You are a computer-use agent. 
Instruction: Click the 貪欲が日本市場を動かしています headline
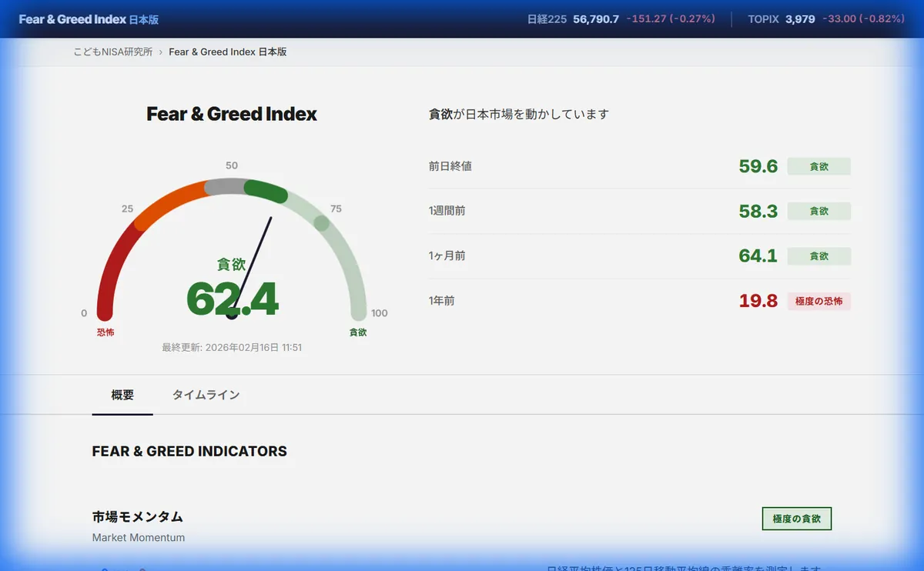[x=519, y=114]
